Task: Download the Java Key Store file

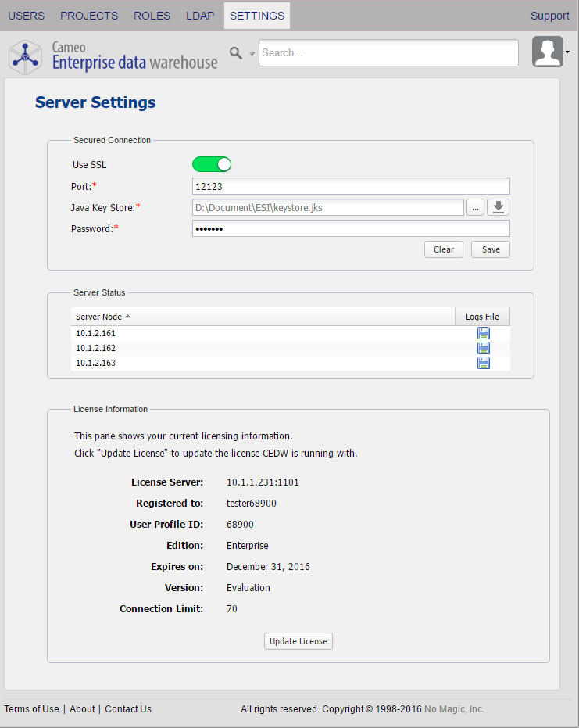Action: (x=498, y=207)
